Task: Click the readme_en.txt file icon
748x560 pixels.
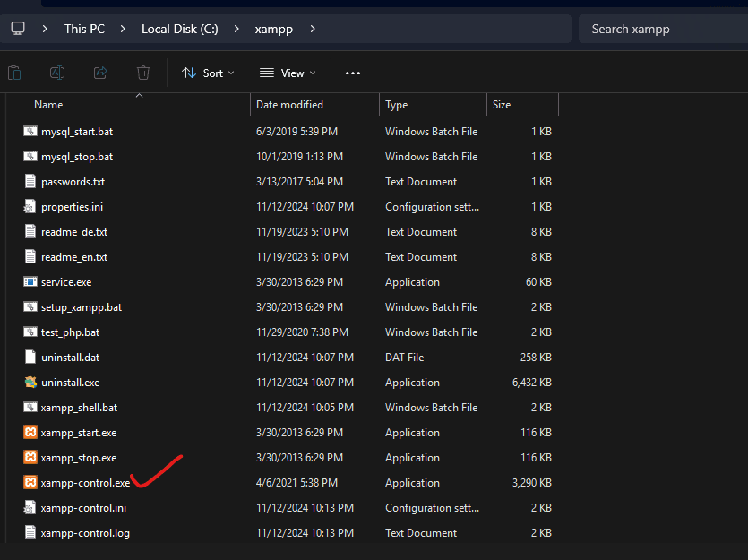Action: [x=30, y=256]
